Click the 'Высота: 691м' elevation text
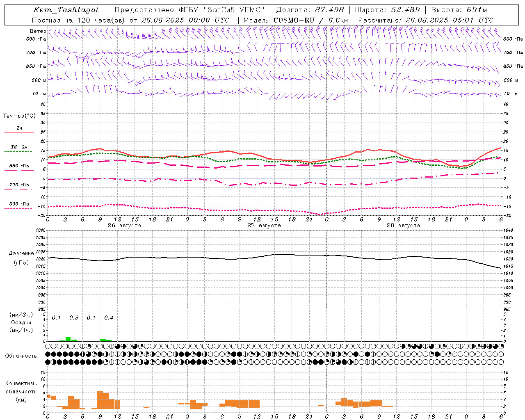The image size is (525, 420). (459, 10)
